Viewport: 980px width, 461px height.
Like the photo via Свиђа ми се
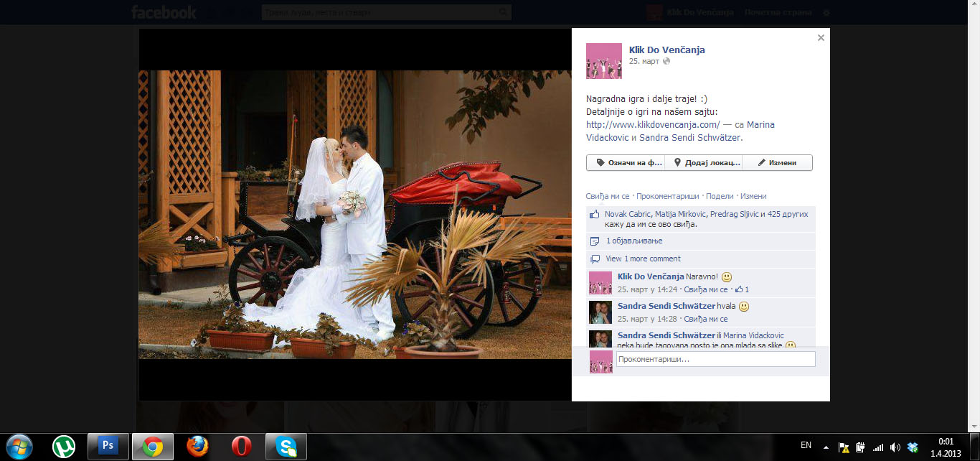[x=607, y=196]
